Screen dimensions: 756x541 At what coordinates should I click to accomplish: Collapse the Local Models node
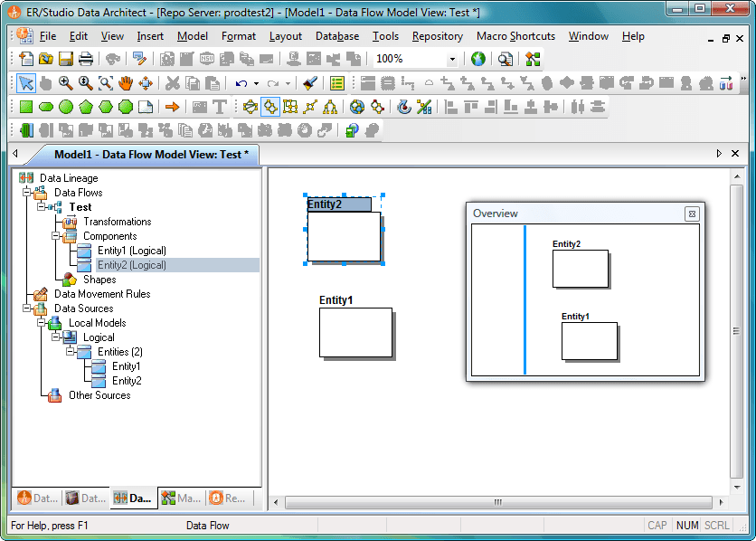click(x=41, y=323)
